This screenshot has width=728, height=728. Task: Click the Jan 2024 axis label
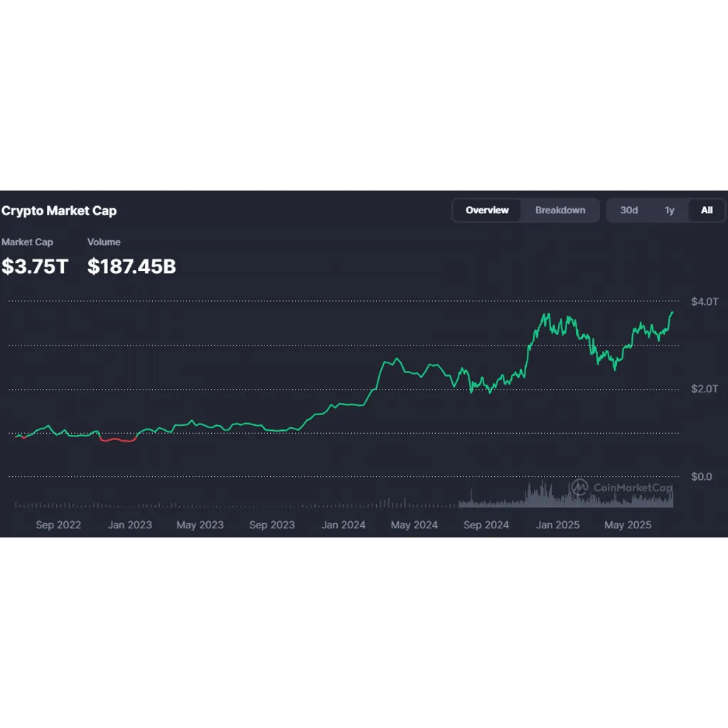(x=343, y=525)
